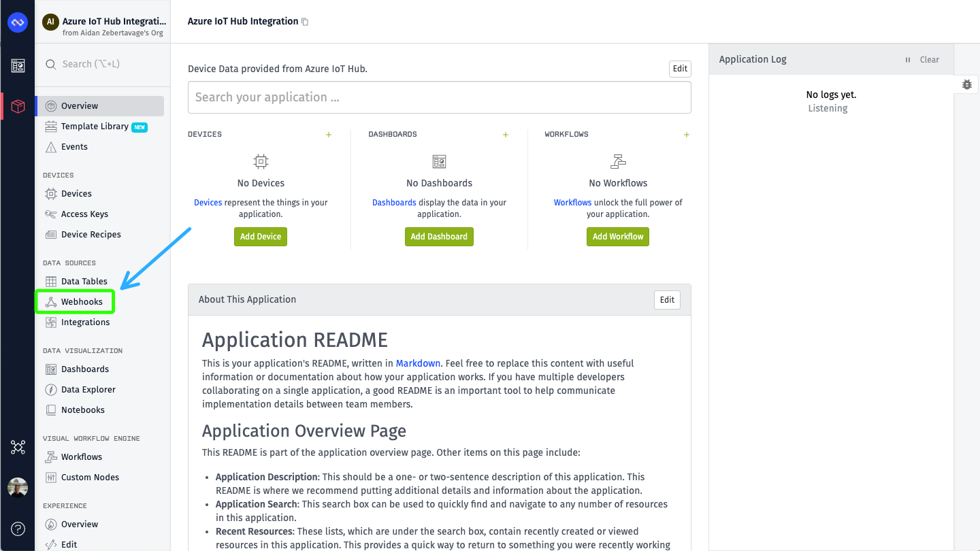Follow the Dashboards link
This screenshot has width=980, height=551.
coord(394,203)
